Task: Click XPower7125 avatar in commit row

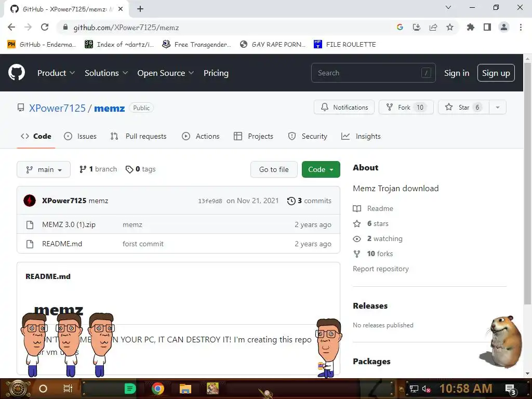Action: tap(30, 201)
